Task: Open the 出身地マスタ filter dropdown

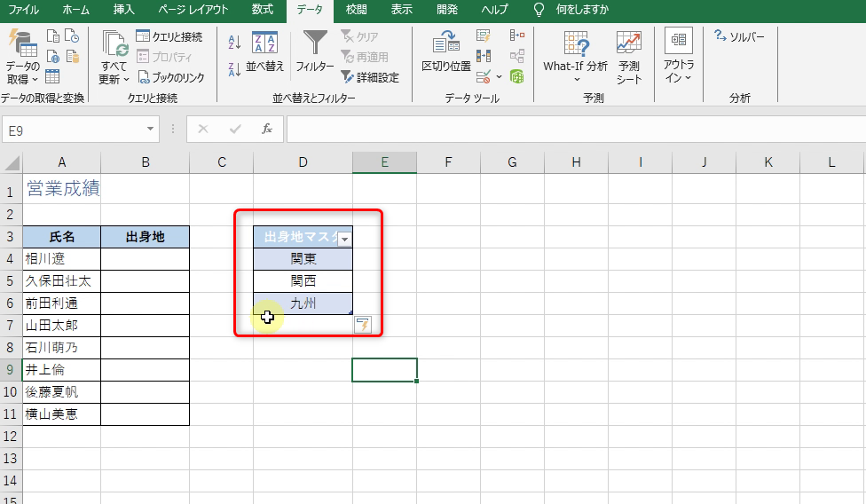Action: click(x=344, y=238)
